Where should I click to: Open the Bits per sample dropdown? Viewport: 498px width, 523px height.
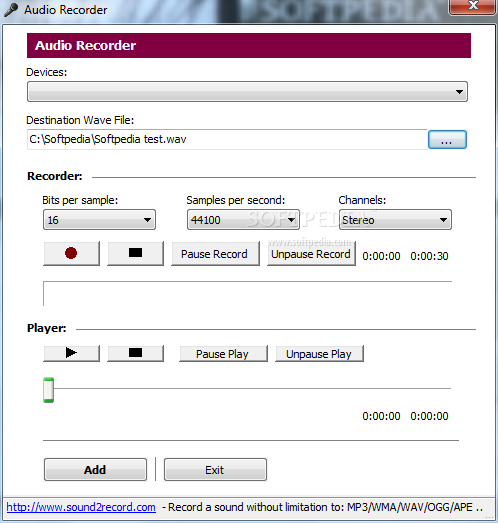[99, 220]
